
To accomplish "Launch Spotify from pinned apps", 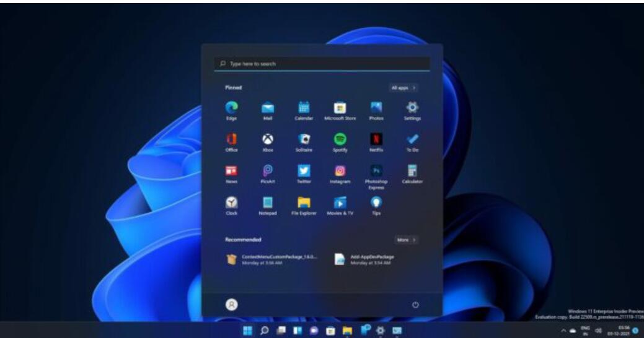I will click(340, 142).
